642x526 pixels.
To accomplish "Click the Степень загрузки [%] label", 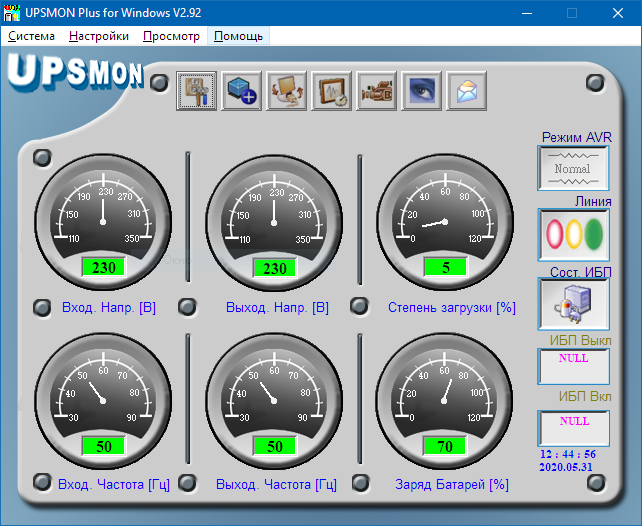I will click(x=452, y=307).
